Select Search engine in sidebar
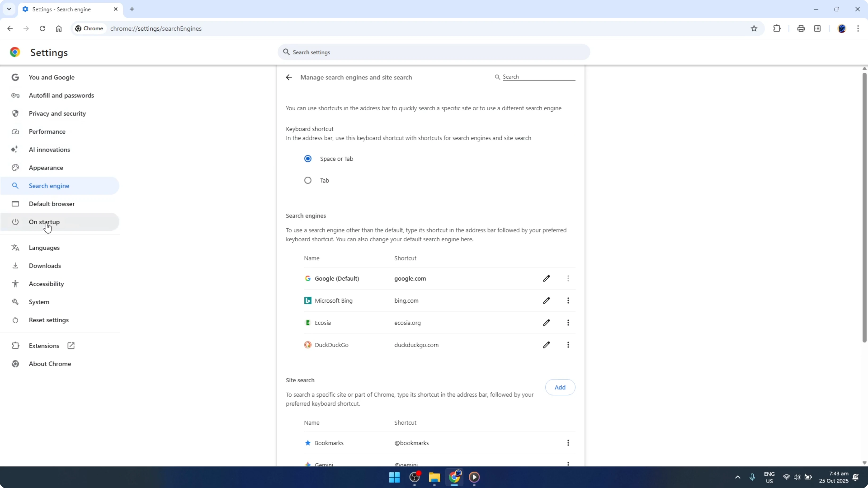The width and height of the screenshot is (868, 488). pos(60,186)
